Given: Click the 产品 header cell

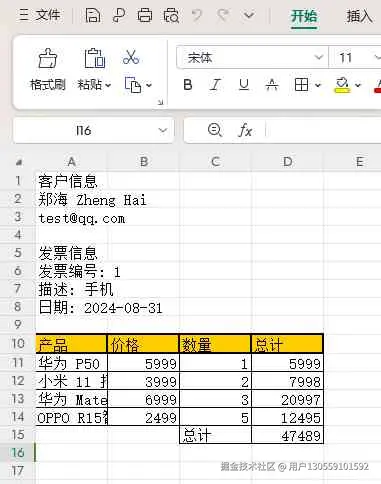Looking at the screenshot, I should 71,344.
